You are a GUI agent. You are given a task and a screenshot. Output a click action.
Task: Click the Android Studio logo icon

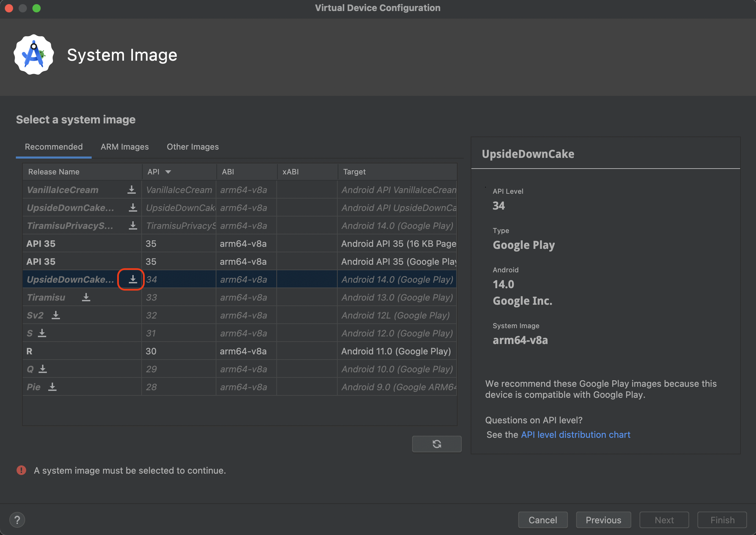click(x=34, y=55)
